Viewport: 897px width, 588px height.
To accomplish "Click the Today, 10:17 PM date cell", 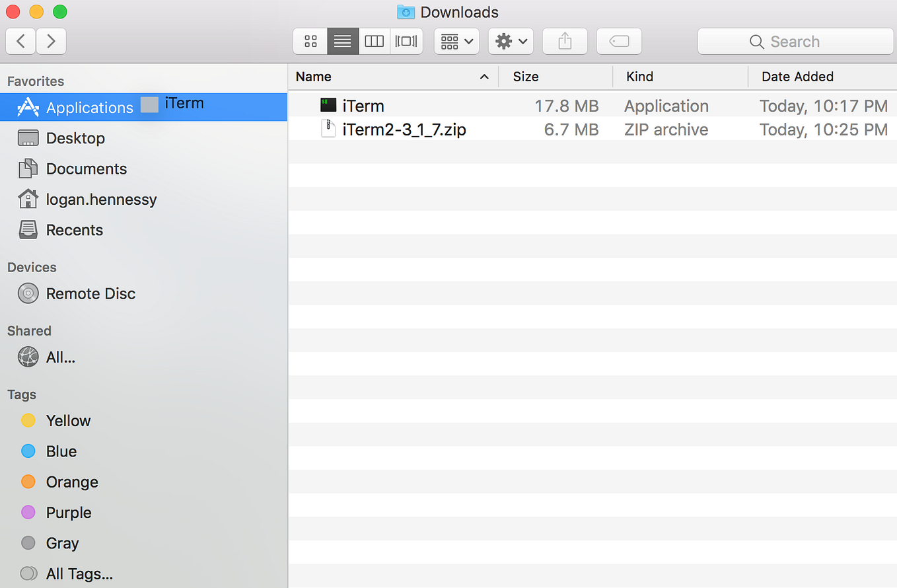I will tap(824, 106).
